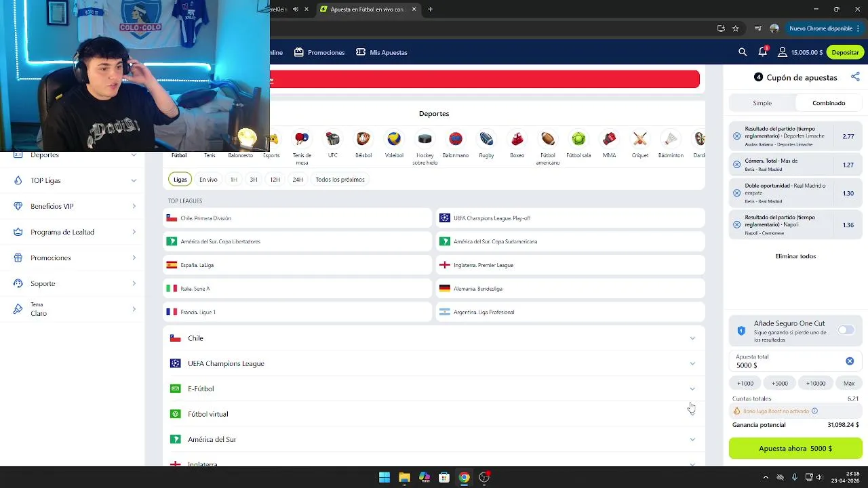Choose the Béisbol sport icon
The width and height of the screenshot is (868, 488).
point(363,139)
